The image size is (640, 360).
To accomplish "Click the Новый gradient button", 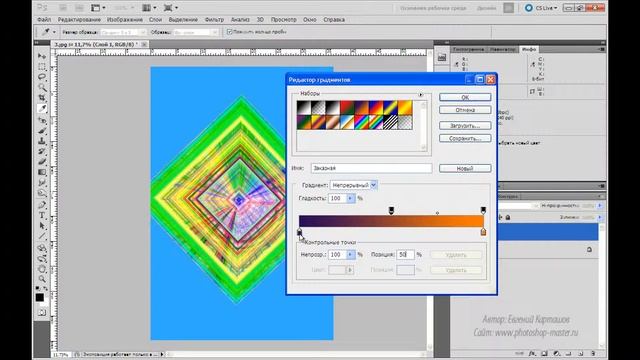I will (465, 169).
